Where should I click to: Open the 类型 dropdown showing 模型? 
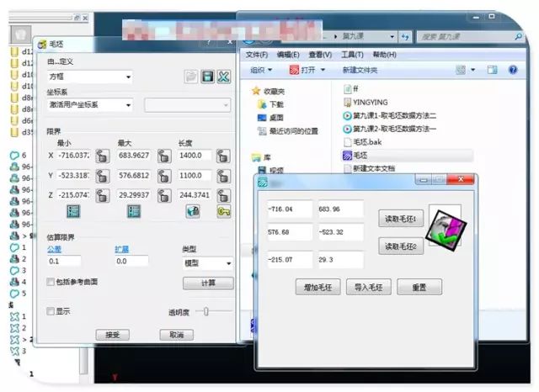click(x=208, y=263)
